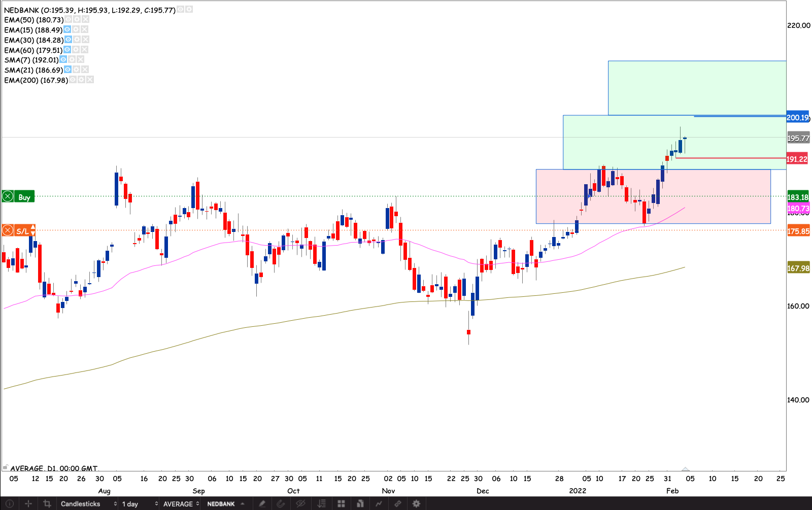Click the crop tool in bottom toolbar
Image resolution: width=812 pixels, height=510 pixels.
coord(47,503)
